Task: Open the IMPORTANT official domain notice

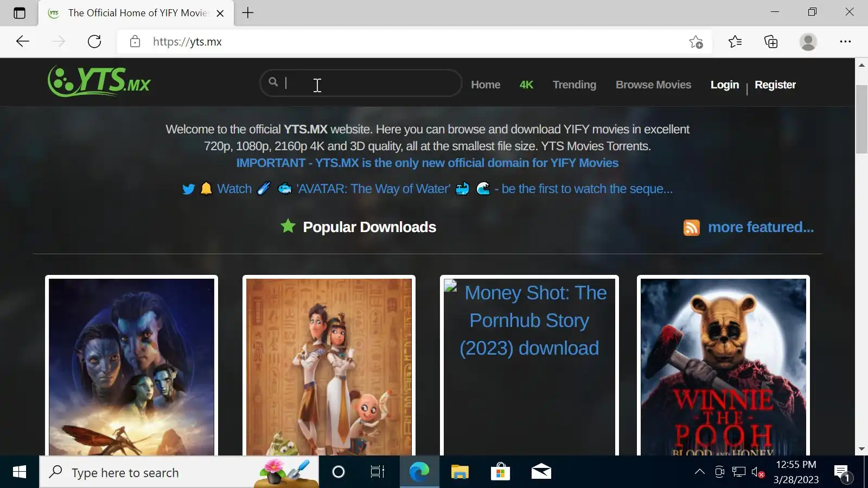Action: [427, 163]
